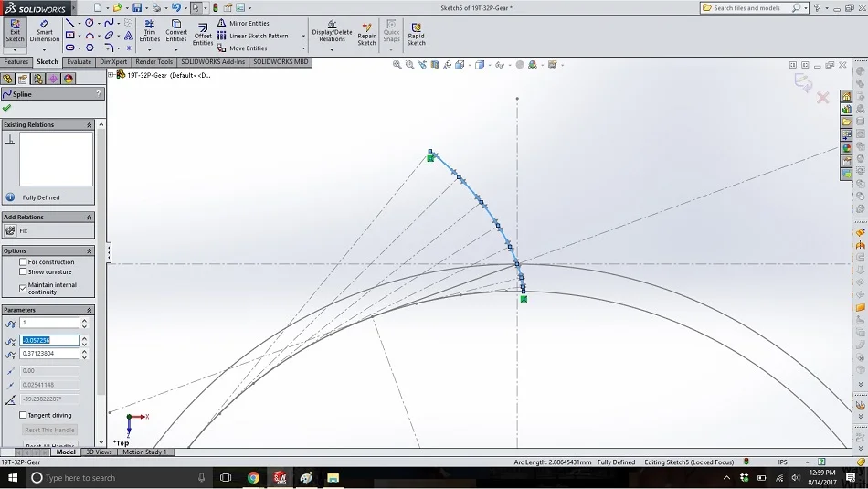
Task: Open the Convert Entities dropdown arrow
Action: (176, 50)
